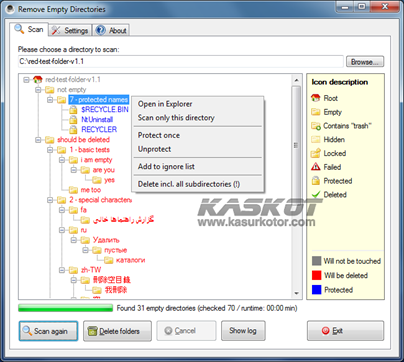Minimize the Remove Empty Directories window
This screenshot has width=404, height=362.
[x=345, y=7]
